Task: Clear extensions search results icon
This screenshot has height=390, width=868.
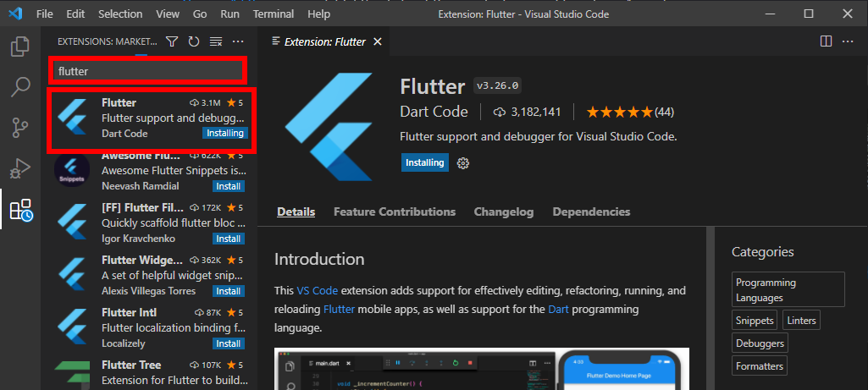Action: 216,41
